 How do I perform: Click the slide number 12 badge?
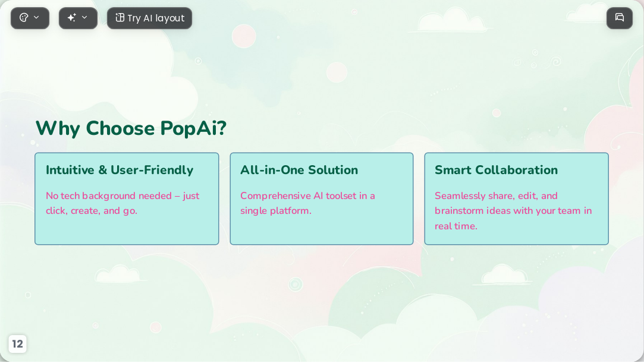click(17, 344)
